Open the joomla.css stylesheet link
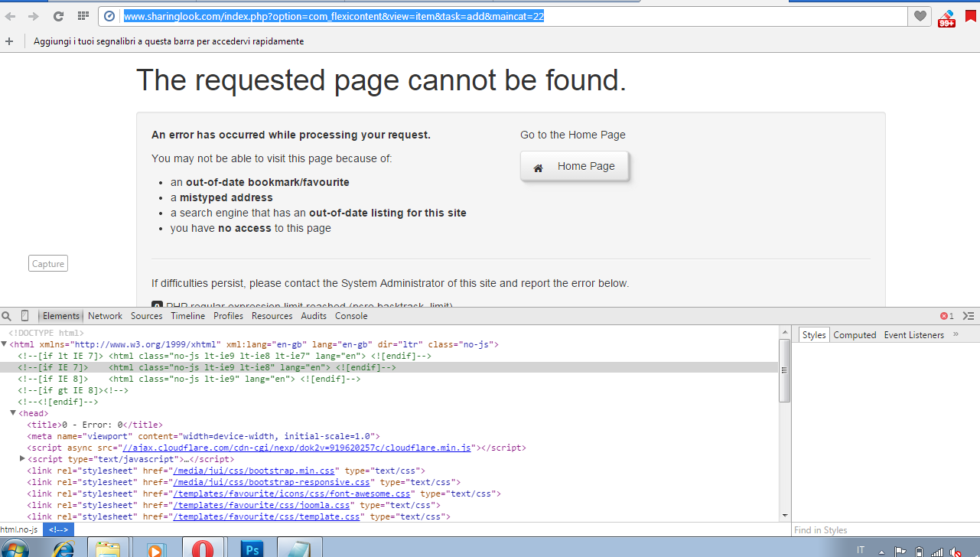980x557 pixels. pyautogui.click(x=261, y=505)
